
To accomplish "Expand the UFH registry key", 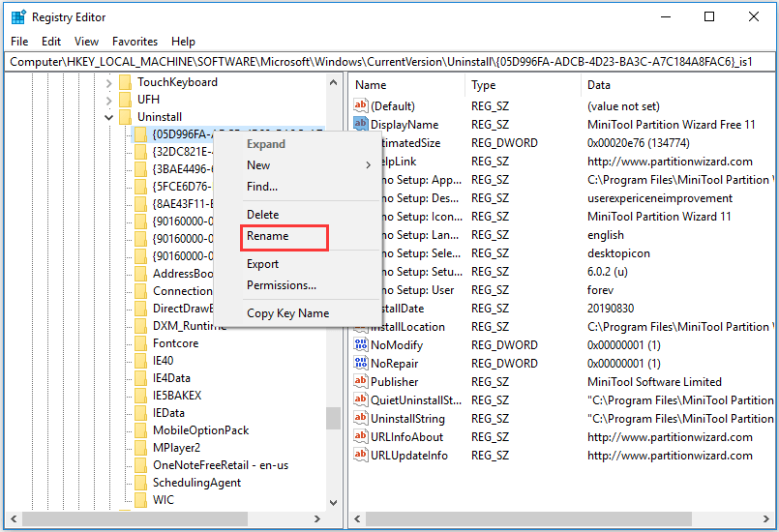I will [108, 100].
